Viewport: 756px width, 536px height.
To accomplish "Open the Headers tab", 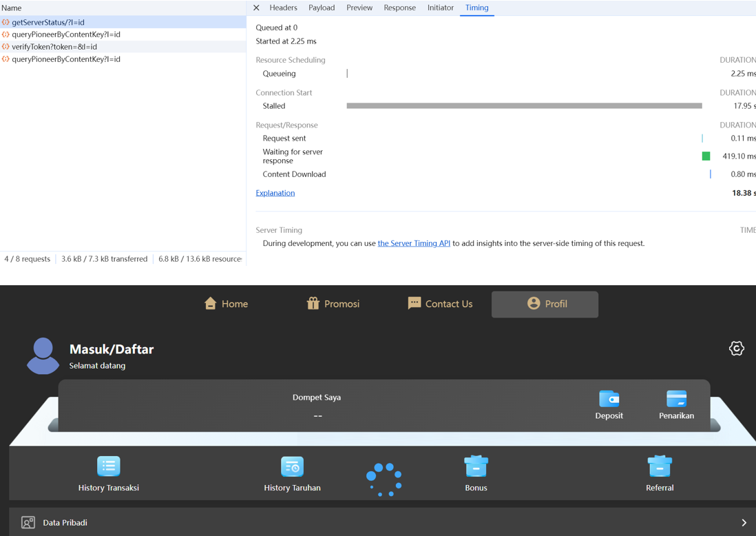I will click(x=283, y=8).
